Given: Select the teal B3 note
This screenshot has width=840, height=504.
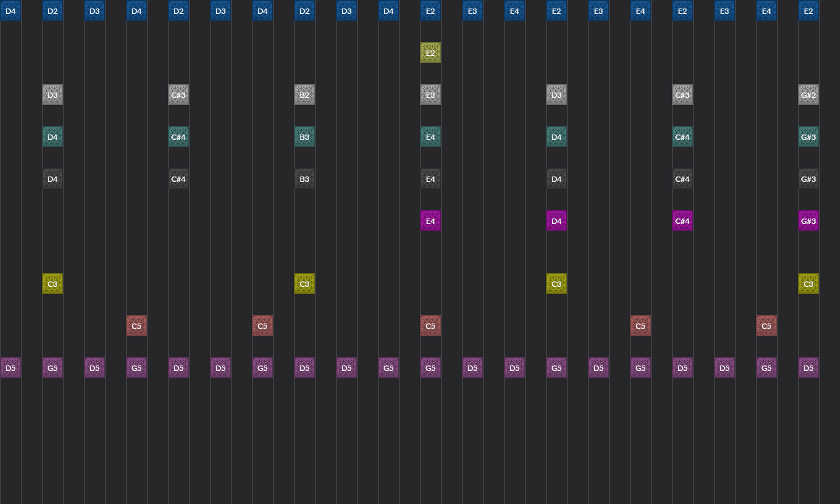Looking at the screenshot, I should click(304, 136).
